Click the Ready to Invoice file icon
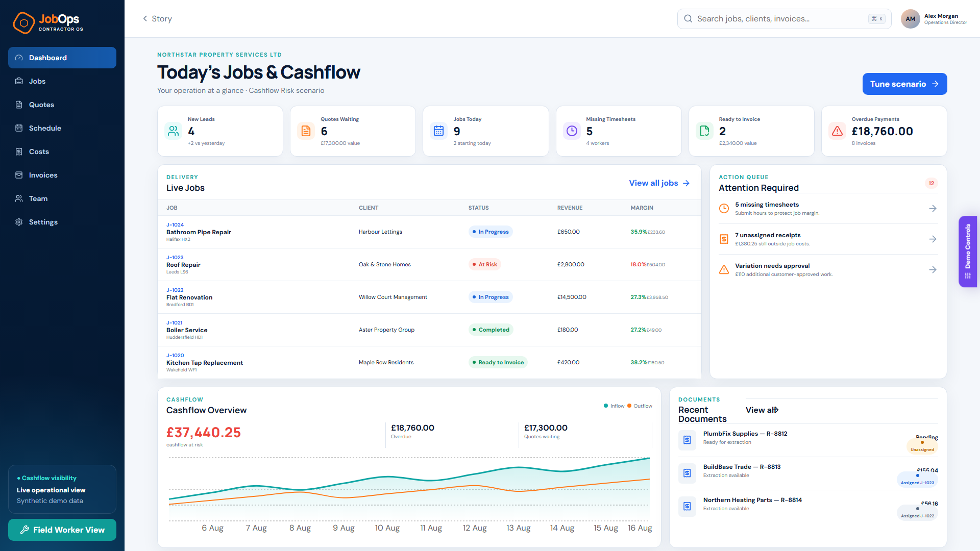The image size is (980, 551). click(705, 131)
